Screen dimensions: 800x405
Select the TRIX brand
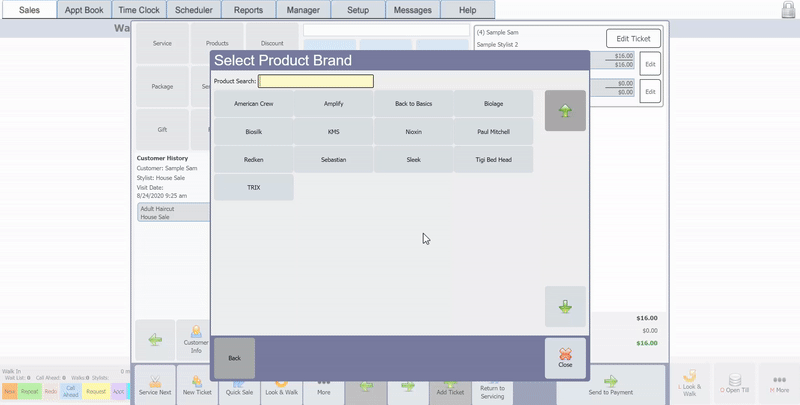tap(254, 187)
